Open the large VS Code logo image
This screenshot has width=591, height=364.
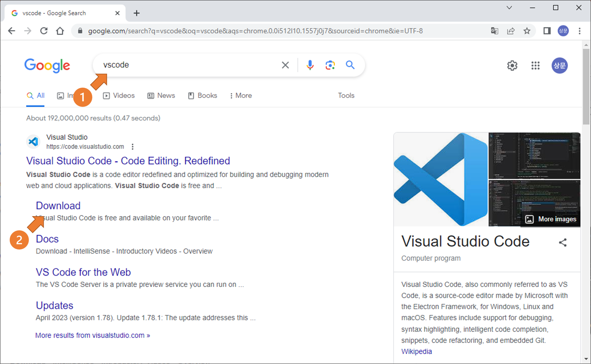point(441,179)
